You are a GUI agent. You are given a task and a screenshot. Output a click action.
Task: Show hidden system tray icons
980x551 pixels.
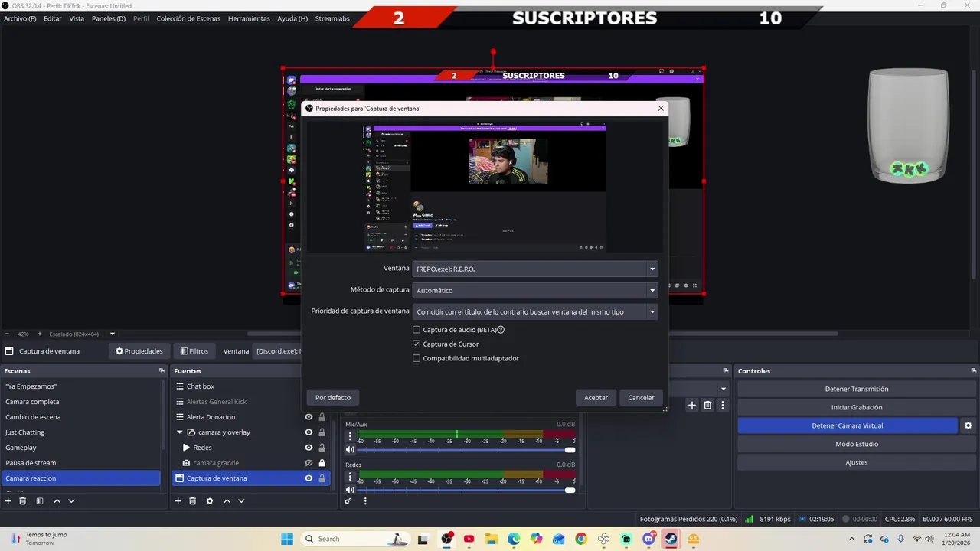[853, 539]
